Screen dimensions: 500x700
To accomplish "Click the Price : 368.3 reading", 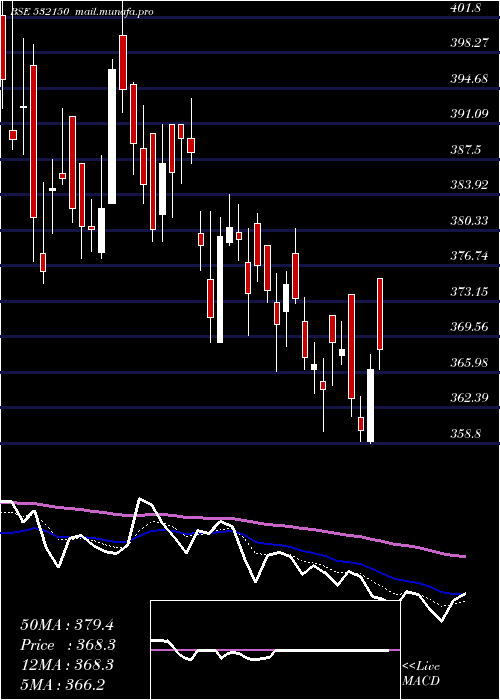I will [x=68, y=645].
